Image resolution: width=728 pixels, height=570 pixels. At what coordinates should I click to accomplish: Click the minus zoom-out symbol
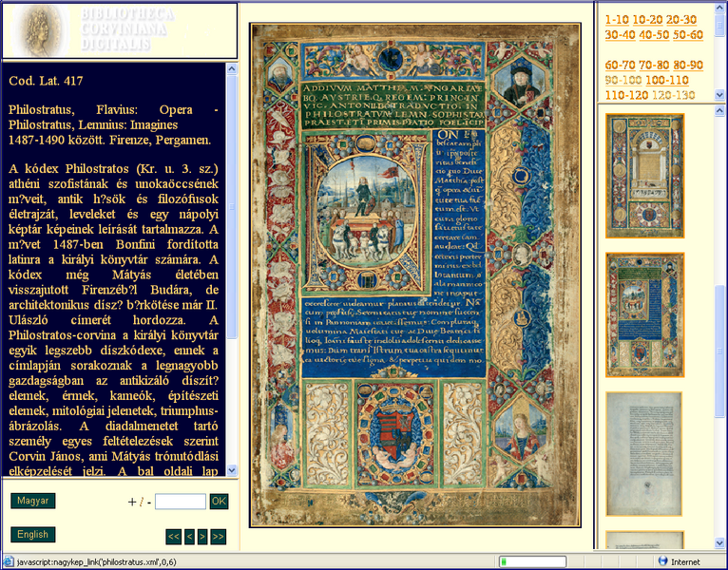(149, 503)
